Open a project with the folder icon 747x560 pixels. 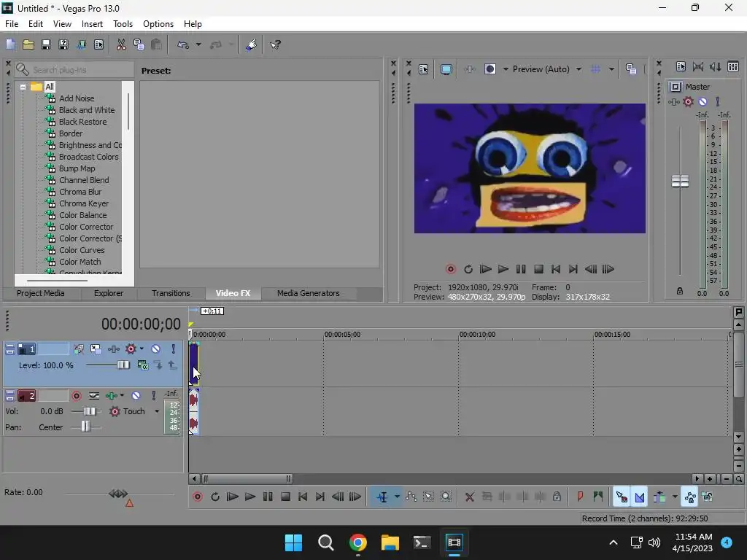28,44
